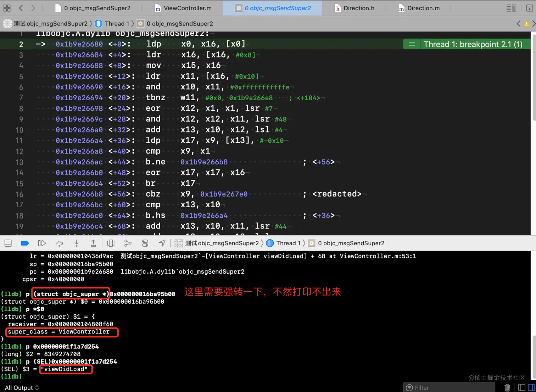Open 0 objc_msgSendSuper2 frame in debug bar
536x392 pixels.
tap(346, 243)
